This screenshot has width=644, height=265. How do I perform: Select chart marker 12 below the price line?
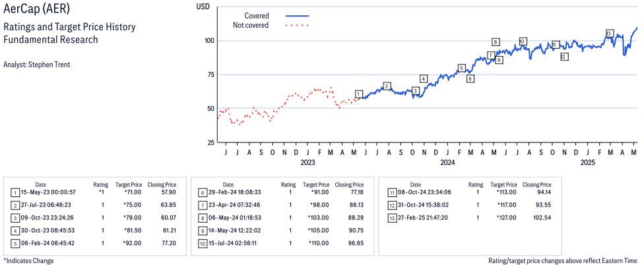tap(564, 57)
